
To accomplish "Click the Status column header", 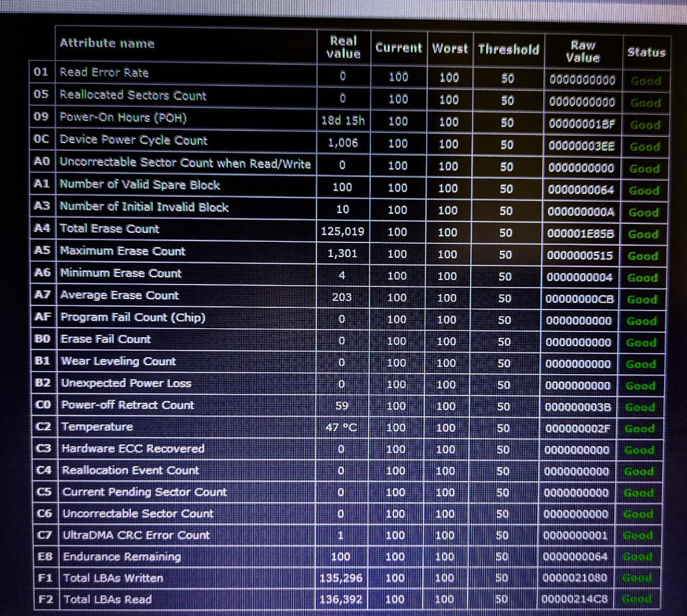I will [645, 52].
